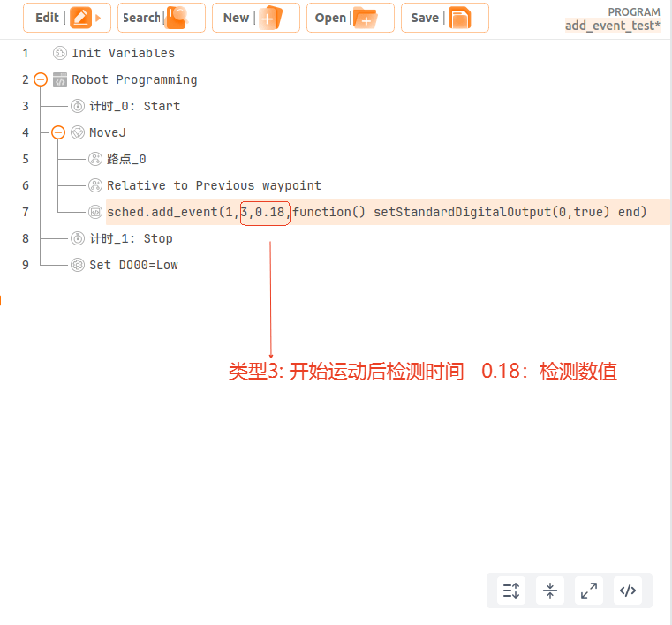The width and height of the screenshot is (672, 625).
Task: Click the Search magnifier icon
Action: pos(177,18)
